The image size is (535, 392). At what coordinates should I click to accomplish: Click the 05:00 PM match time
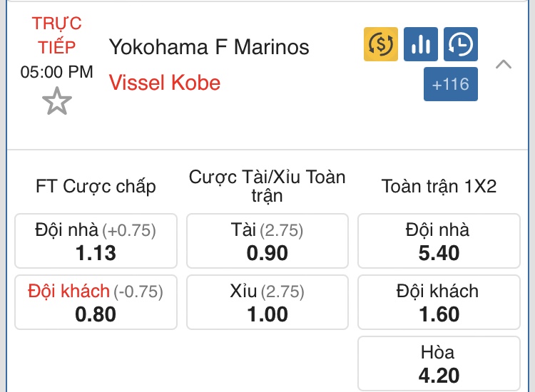pos(56,72)
